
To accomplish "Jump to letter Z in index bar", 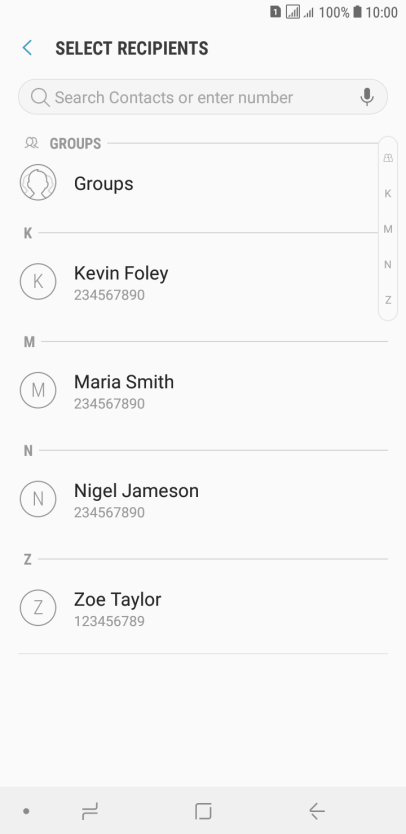I will coord(388,300).
